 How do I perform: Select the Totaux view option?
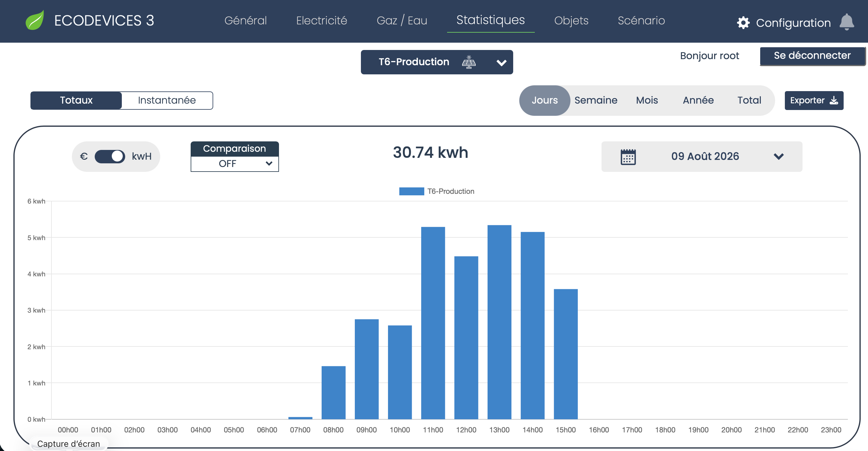coord(76,101)
